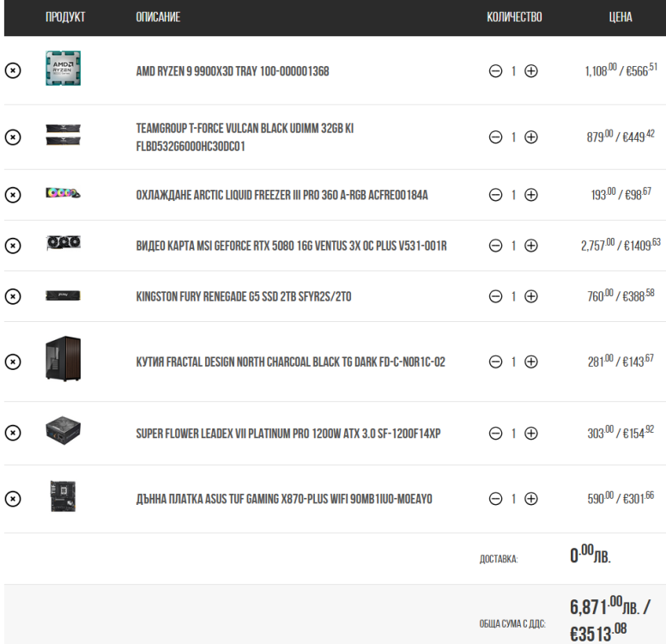666x644 pixels.
Task: Open the Kingston Fury SSD thumbnail
Action: coord(64,295)
